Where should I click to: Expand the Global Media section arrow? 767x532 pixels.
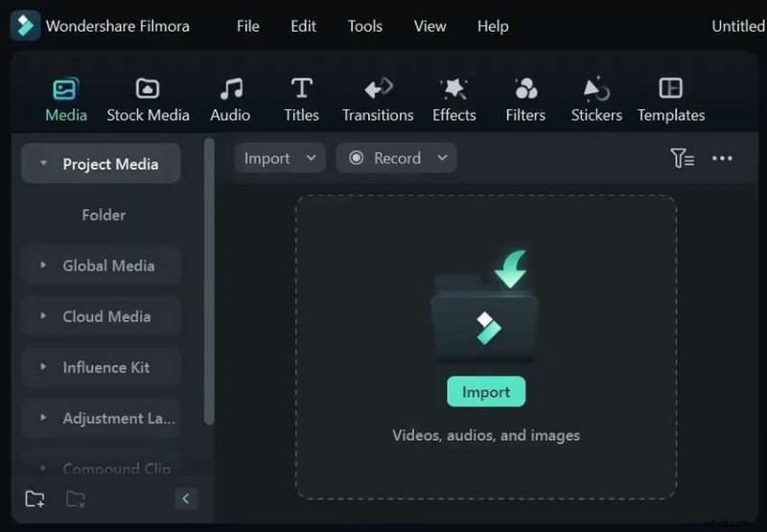tap(43, 265)
